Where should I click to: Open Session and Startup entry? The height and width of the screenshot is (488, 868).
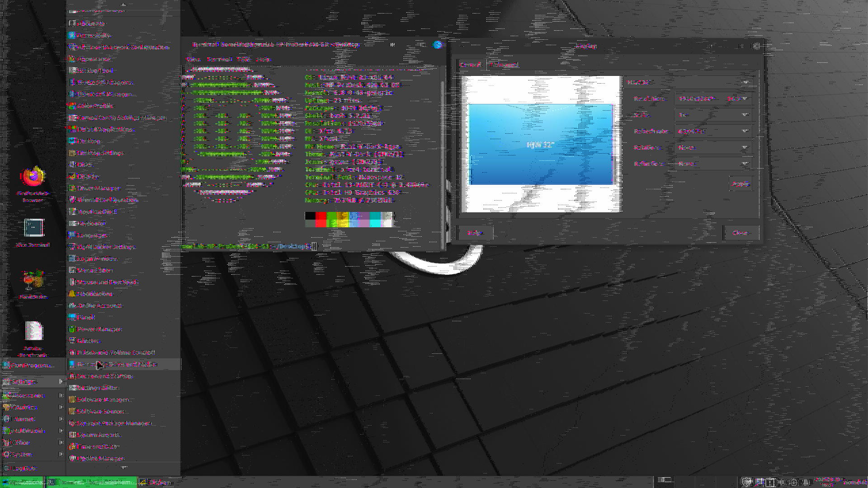point(123,376)
